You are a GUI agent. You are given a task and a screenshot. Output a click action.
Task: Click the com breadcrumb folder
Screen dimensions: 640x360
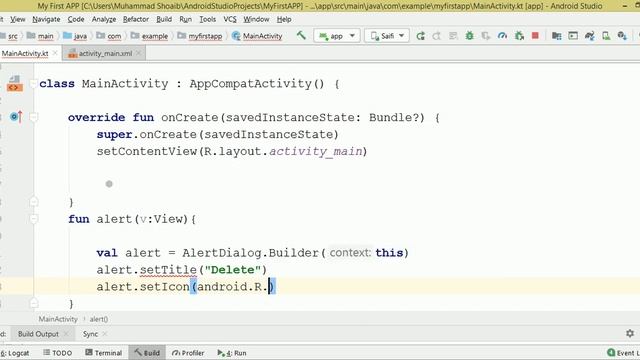(109, 36)
